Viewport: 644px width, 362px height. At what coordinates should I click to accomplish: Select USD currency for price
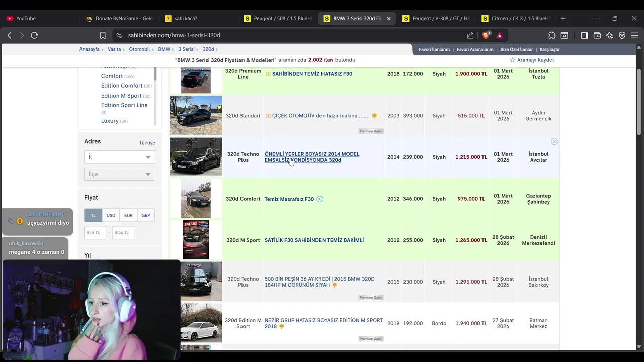(111, 215)
